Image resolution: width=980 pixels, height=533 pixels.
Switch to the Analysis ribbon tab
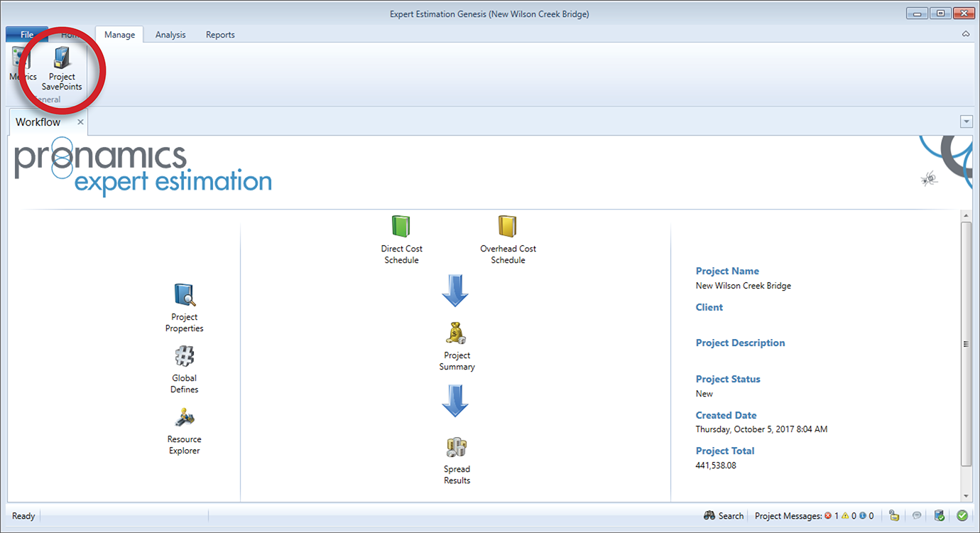pos(170,35)
